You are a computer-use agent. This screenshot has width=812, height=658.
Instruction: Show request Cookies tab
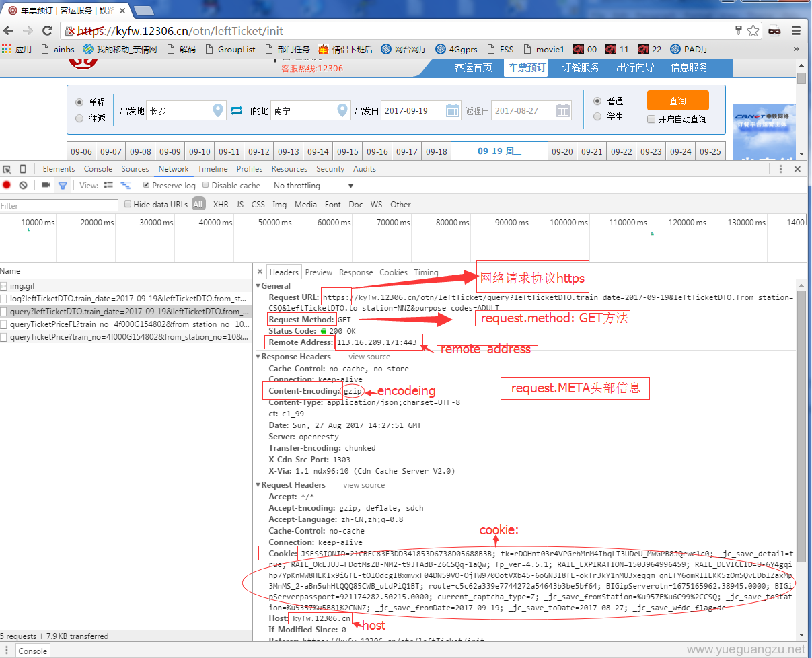394,272
